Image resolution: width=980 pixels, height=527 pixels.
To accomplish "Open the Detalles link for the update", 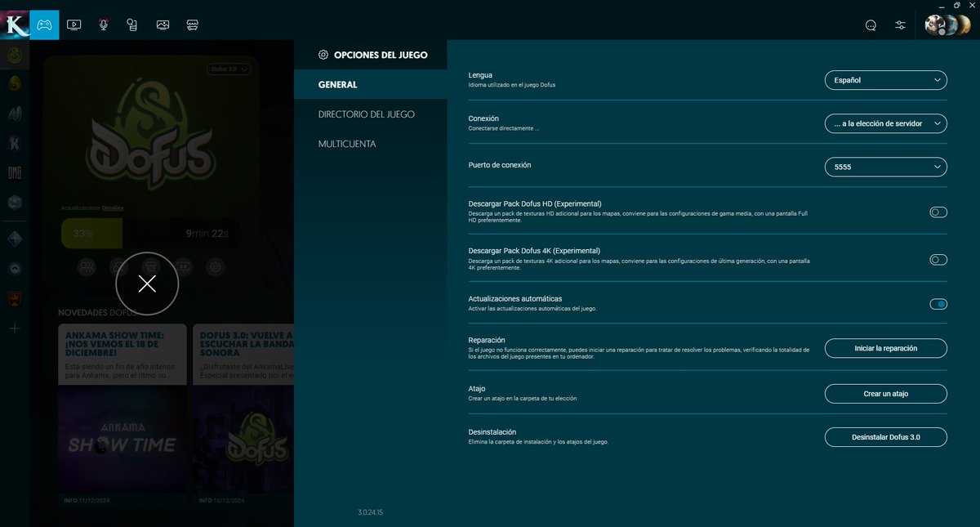I will click(x=113, y=208).
